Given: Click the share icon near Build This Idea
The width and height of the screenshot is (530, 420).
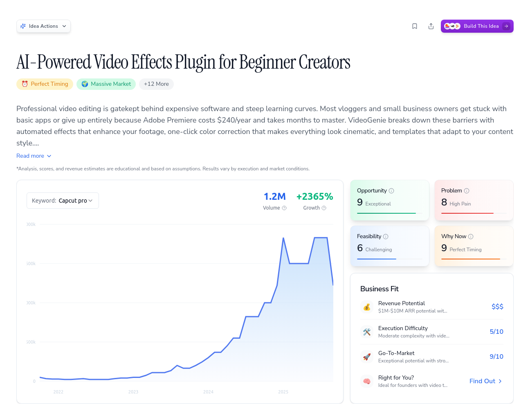Looking at the screenshot, I should pos(431,26).
